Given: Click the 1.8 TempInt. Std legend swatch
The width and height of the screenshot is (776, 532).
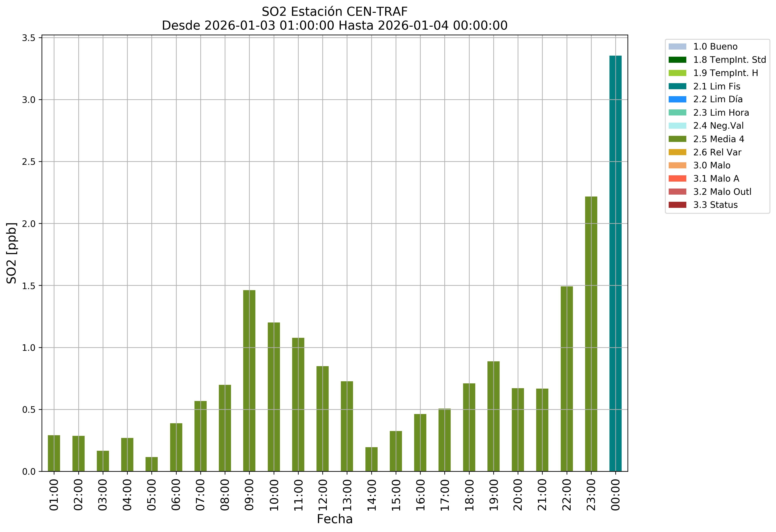Looking at the screenshot, I should [x=677, y=60].
